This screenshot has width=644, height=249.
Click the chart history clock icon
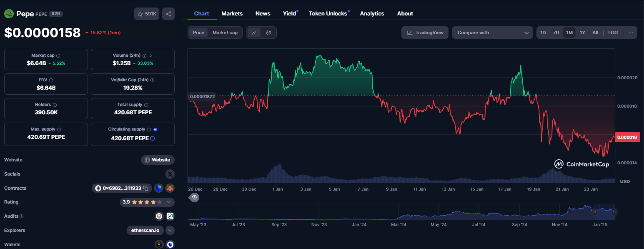194,197
